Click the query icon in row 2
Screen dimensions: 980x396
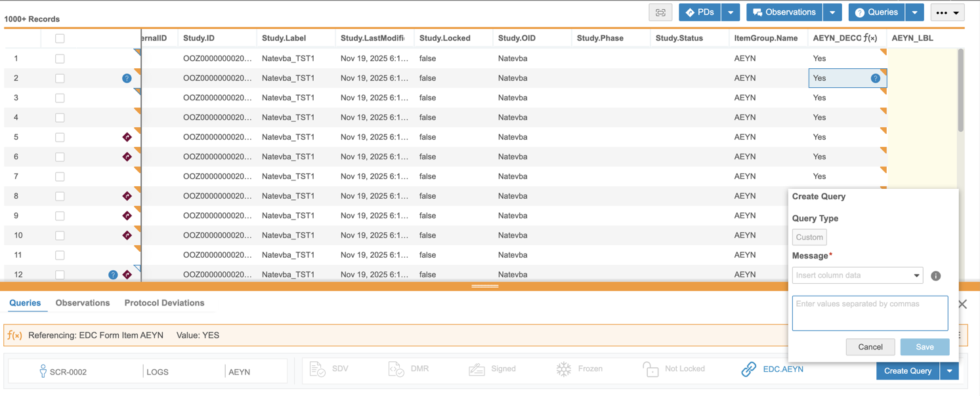[x=127, y=78]
